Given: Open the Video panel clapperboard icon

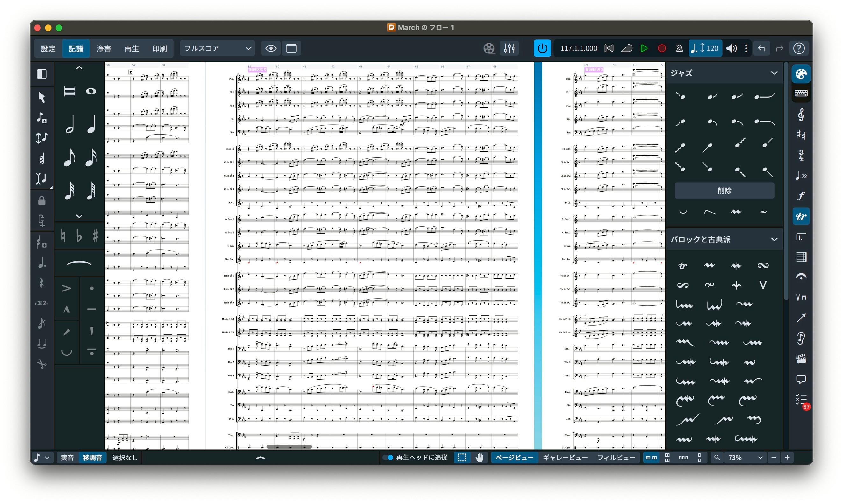Looking at the screenshot, I should [x=801, y=359].
